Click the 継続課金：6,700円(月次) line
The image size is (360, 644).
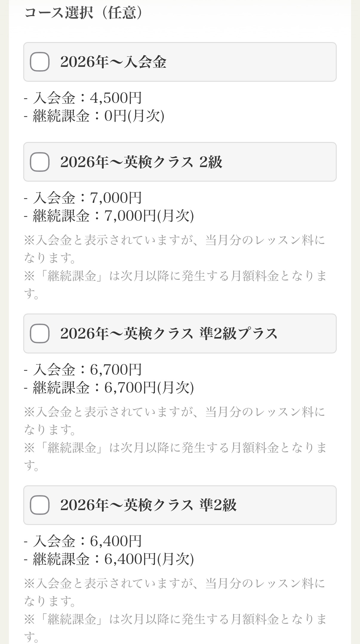(x=109, y=387)
